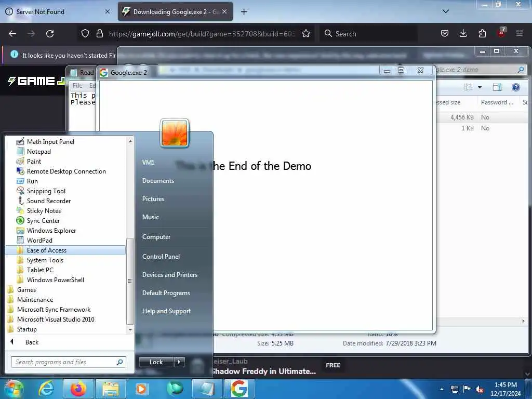
Task: Switch to Google.exe 2 taskbar button
Action: click(239, 389)
